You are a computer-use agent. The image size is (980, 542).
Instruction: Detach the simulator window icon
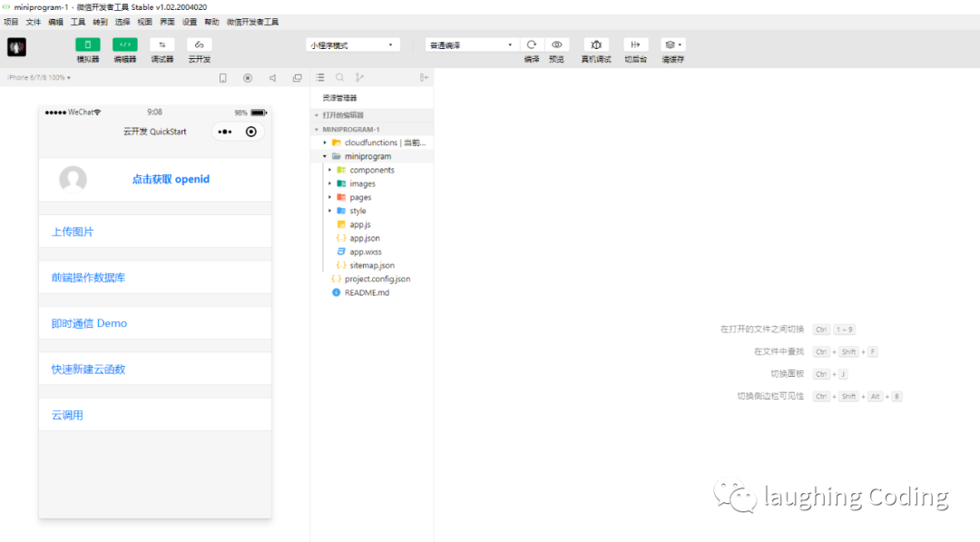[x=298, y=78]
